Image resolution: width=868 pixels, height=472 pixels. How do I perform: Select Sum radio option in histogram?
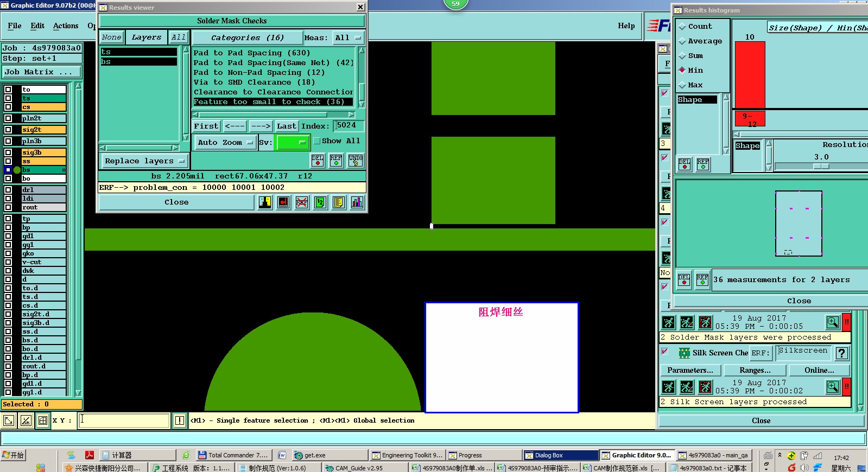682,56
